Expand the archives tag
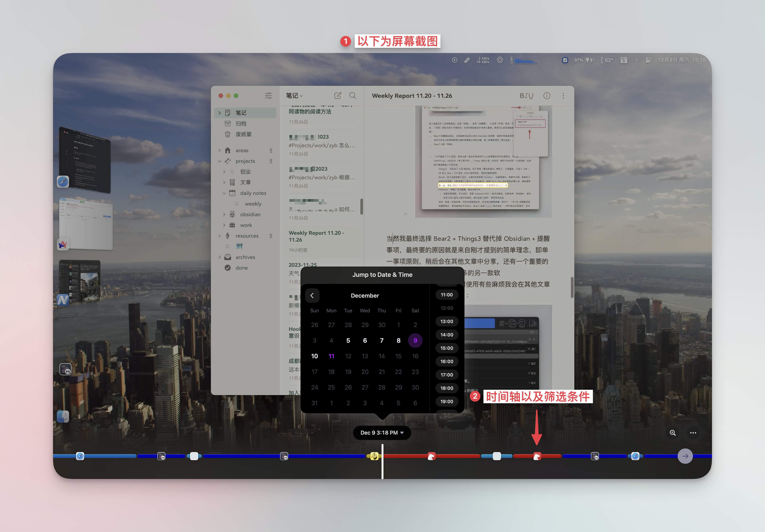 pyautogui.click(x=219, y=257)
